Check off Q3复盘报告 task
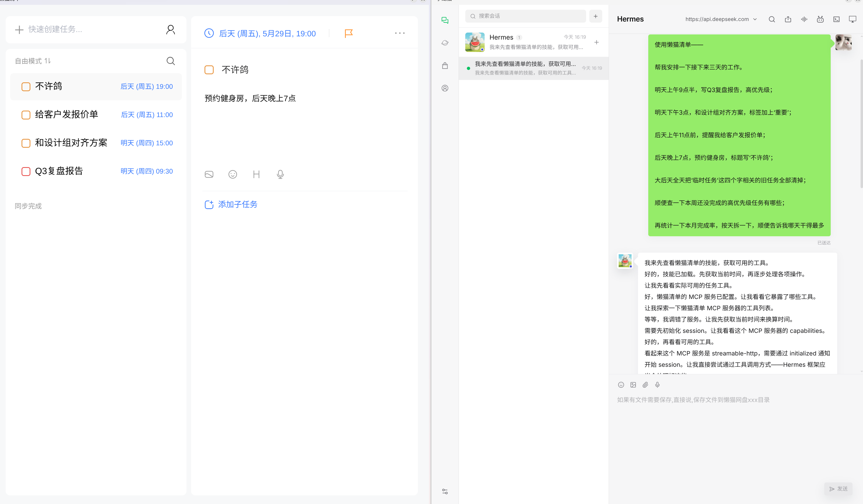Screen dimensions: 863x504 tap(26, 171)
